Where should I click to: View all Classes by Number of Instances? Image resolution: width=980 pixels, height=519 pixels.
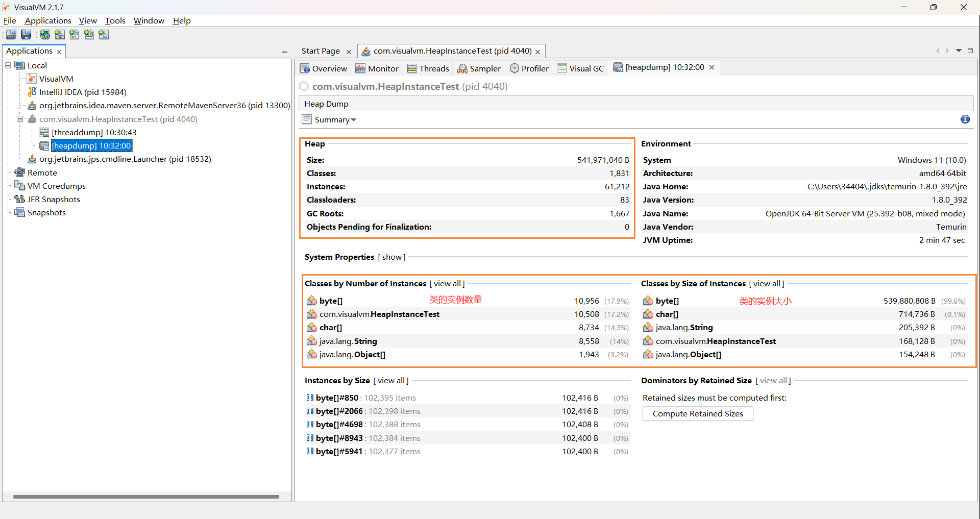(447, 283)
